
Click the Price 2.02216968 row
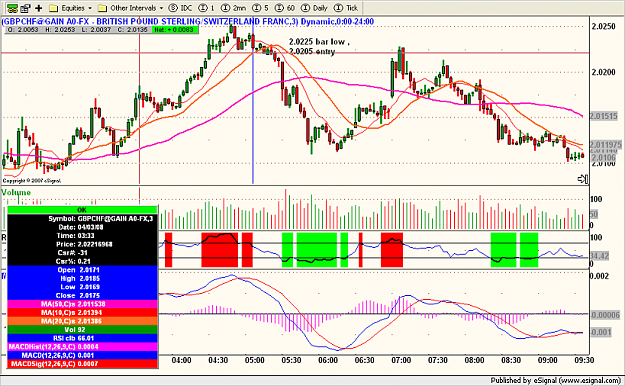82,244
